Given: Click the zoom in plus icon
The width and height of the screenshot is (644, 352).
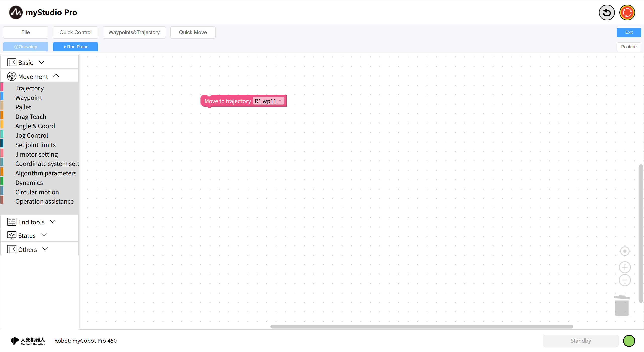Looking at the screenshot, I should pyautogui.click(x=625, y=267).
